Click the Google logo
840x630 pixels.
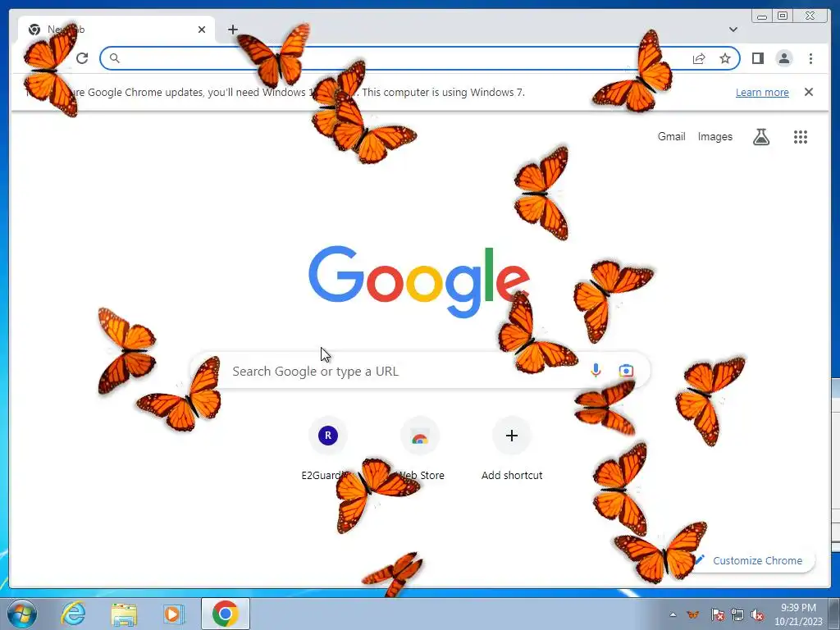pyautogui.click(x=419, y=281)
